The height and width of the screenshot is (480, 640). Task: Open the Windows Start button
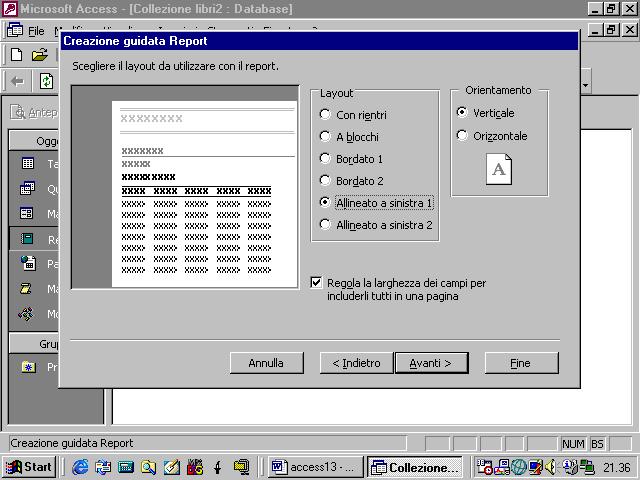29,467
